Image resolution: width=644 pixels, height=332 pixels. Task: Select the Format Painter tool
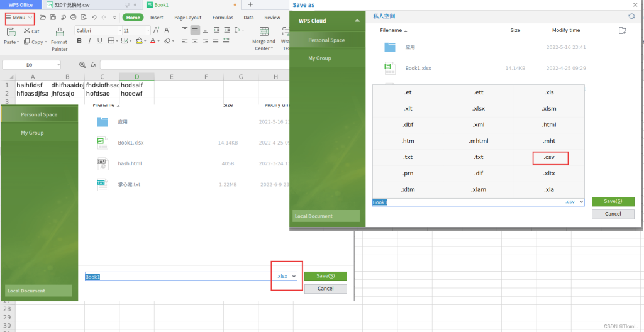(x=60, y=40)
